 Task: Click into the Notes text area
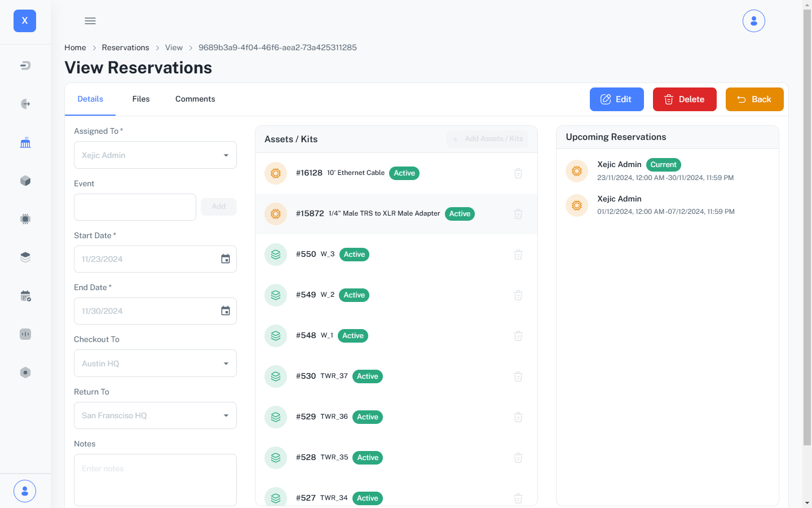[155, 480]
